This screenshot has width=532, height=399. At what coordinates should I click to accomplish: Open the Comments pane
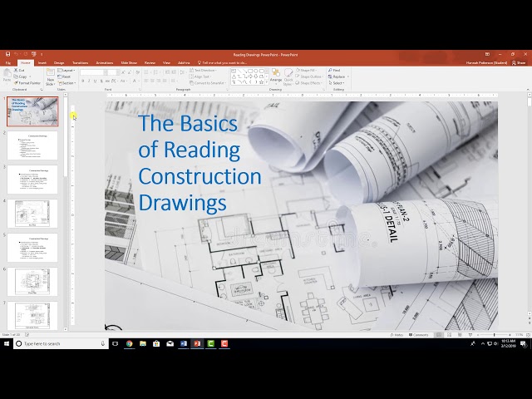coord(418,335)
